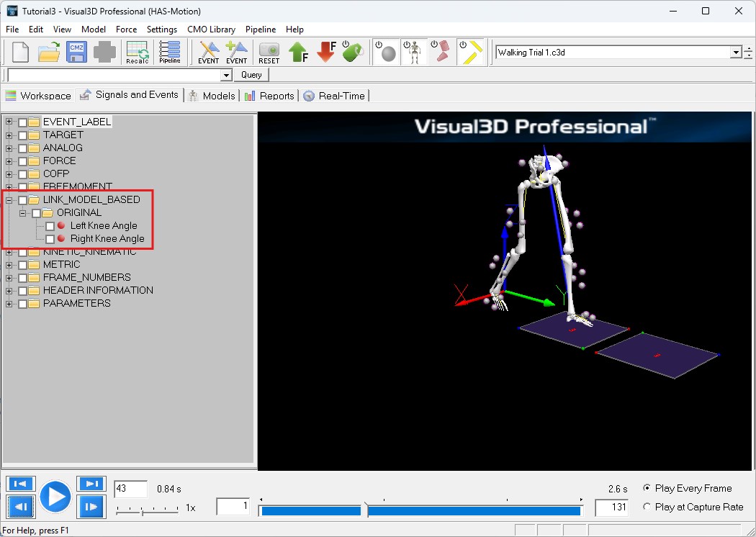Viewport: 756px width, 537px height.
Task: Toggle the yellow line display icon
Action: click(x=470, y=52)
